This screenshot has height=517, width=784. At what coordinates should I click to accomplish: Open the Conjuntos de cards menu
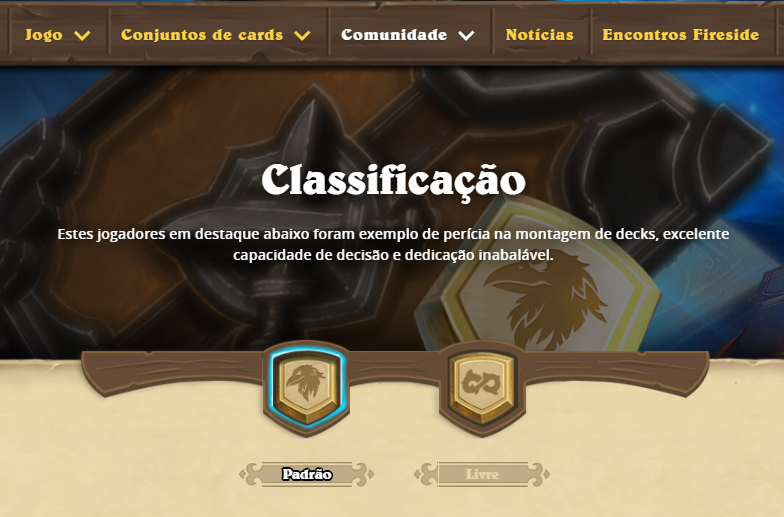[202, 34]
